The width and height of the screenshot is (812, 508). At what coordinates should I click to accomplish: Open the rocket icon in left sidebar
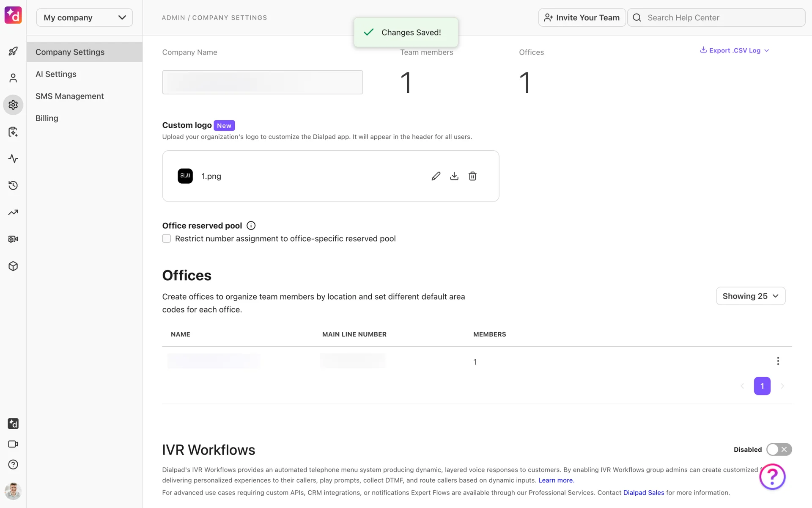pos(13,51)
